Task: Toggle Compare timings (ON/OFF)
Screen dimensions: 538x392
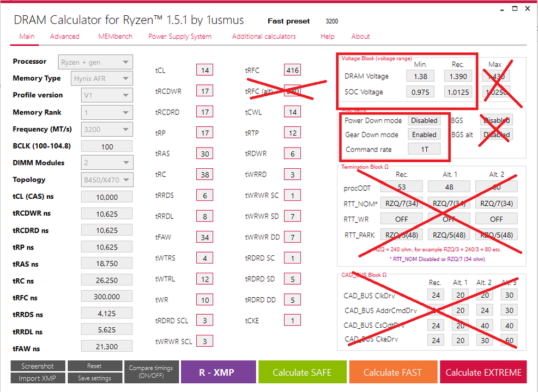Action: [x=151, y=372]
